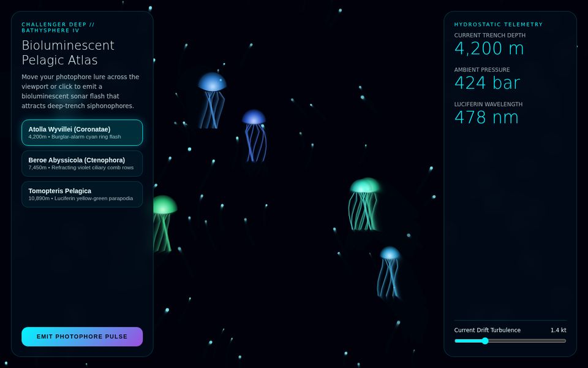
Task: Click the Current Trench Depth label
Action: point(490,35)
